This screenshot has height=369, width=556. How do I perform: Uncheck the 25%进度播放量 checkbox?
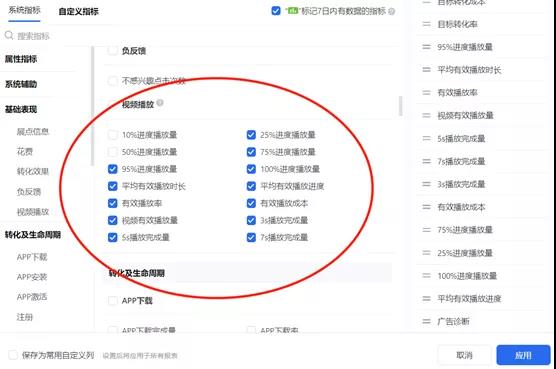point(251,135)
